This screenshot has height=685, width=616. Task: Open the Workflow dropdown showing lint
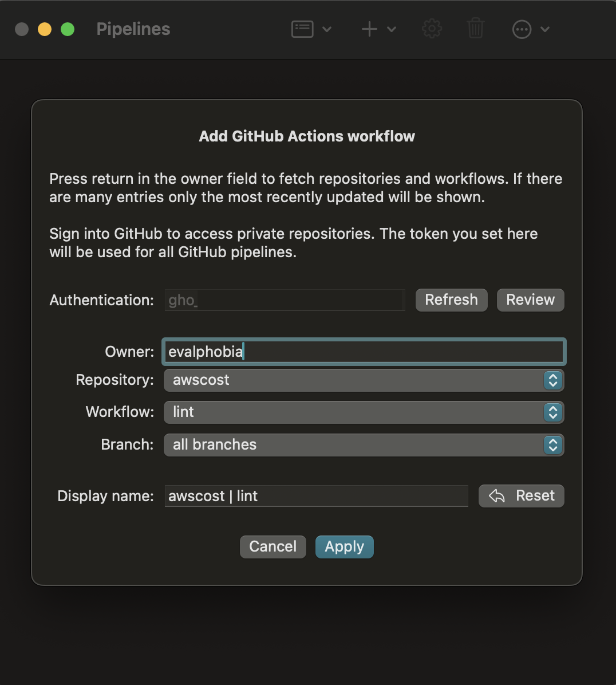(364, 412)
